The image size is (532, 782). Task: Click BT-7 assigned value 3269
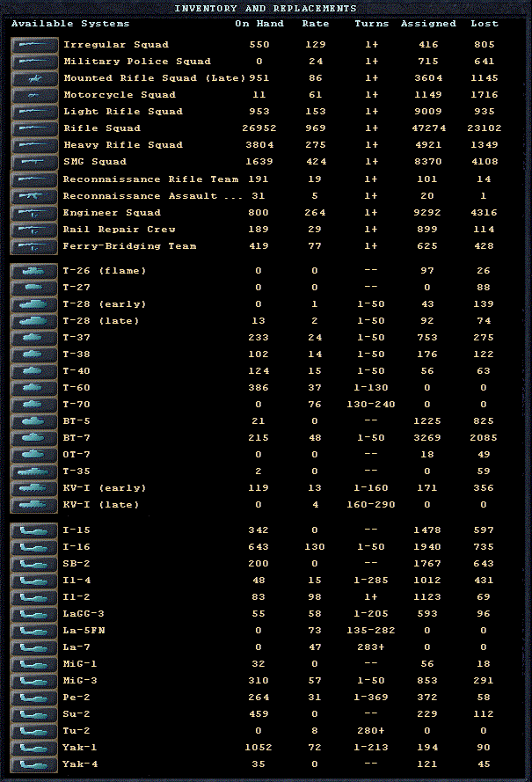[427, 438]
